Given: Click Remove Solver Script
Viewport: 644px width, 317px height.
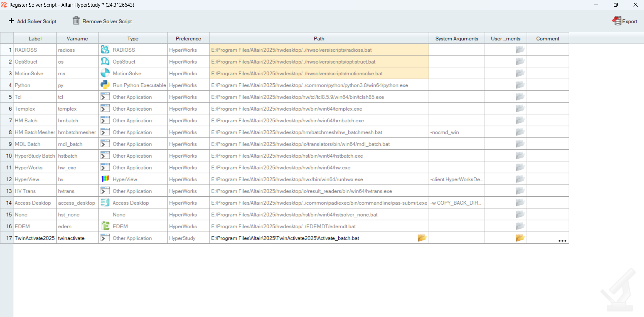Looking at the screenshot, I should 102,21.
